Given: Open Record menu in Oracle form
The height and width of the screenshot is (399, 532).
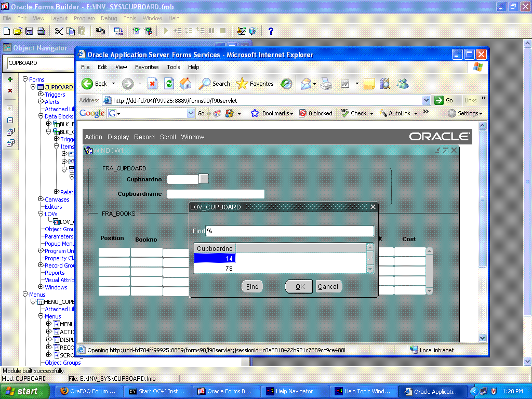Looking at the screenshot, I should [x=144, y=137].
